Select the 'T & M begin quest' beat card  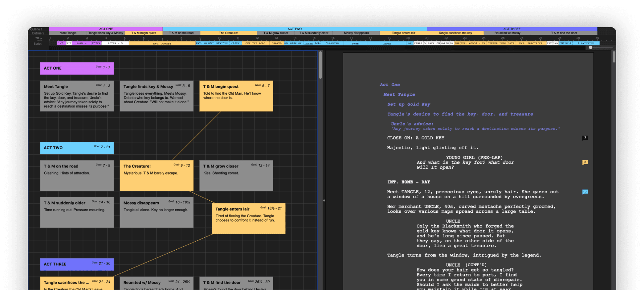coord(236,96)
